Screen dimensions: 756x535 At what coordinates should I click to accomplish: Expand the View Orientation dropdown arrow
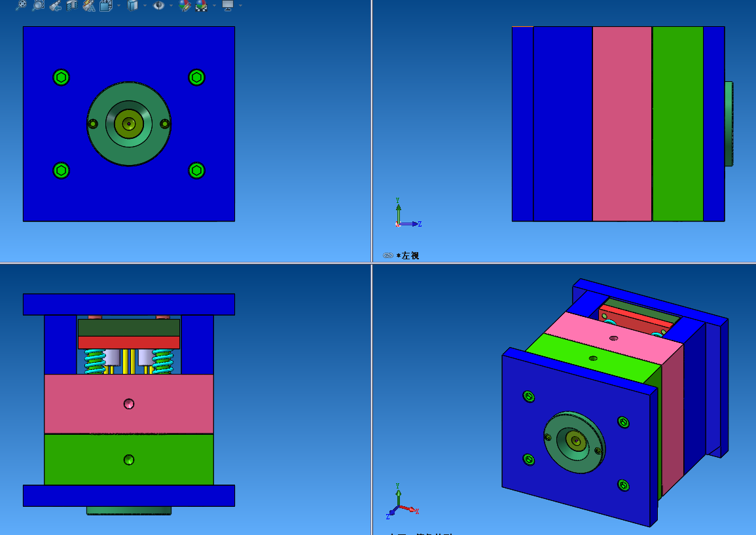[x=118, y=5]
